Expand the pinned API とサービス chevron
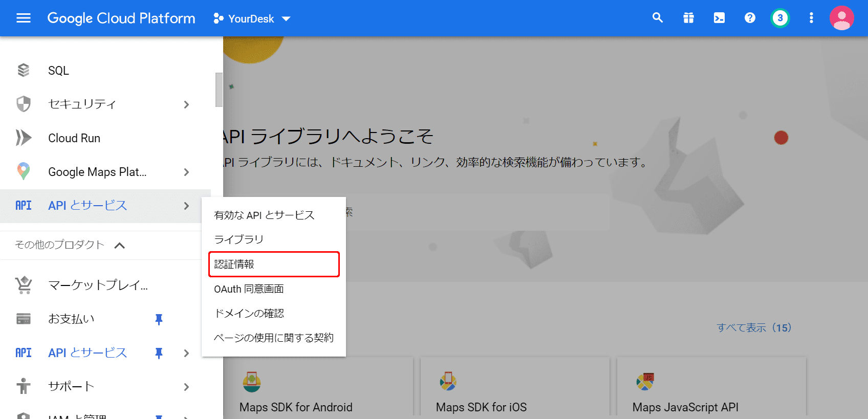Viewport: 868px width, 419px height. point(186,353)
